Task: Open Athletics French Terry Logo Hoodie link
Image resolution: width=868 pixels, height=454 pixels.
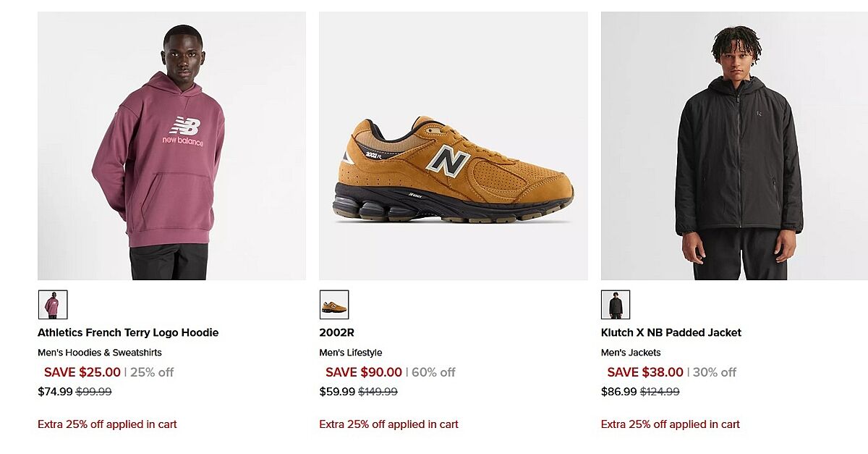Action: [x=128, y=333]
